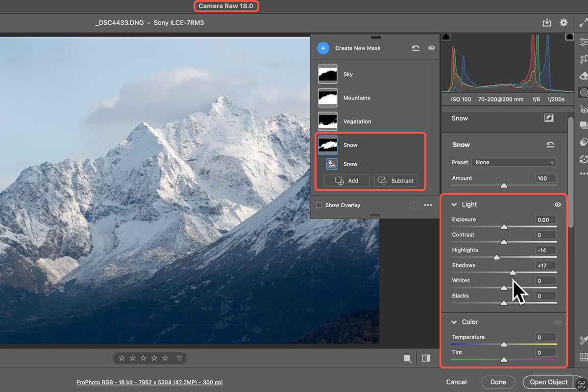The image size is (588, 392).
Task: Invert the Snow mask
Action: pyautogui.click(x=549, y=118)
